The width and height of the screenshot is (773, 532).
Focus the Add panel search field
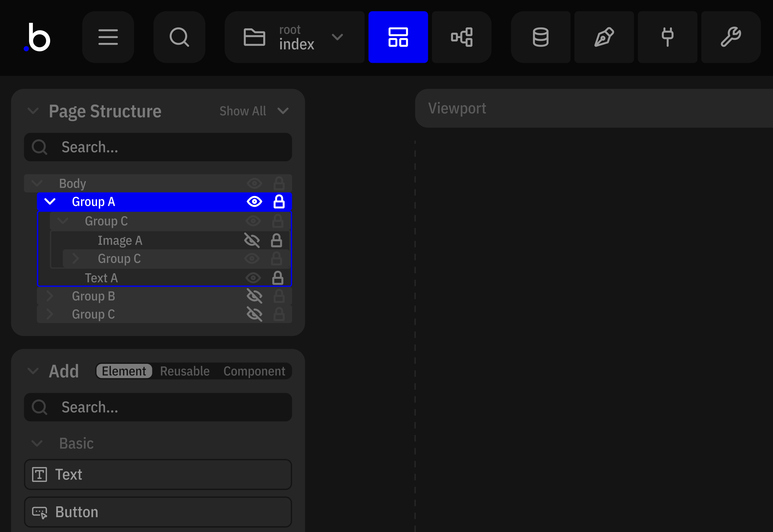coord(158,407)
